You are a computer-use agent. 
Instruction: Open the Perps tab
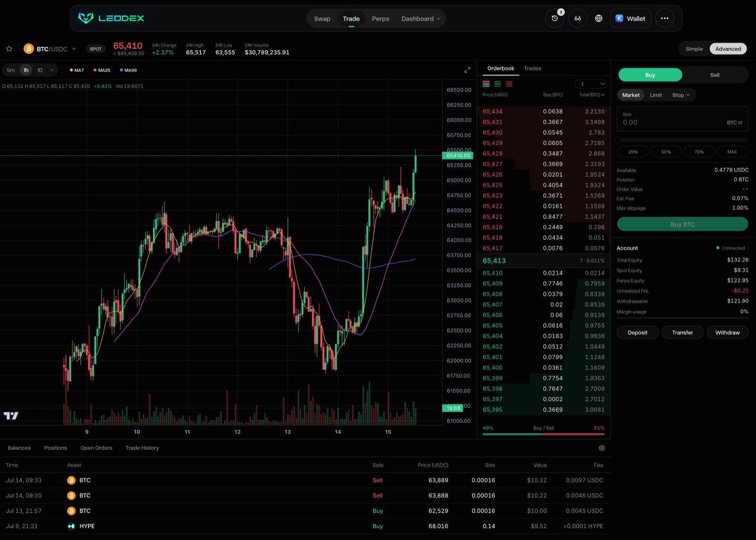(380, 18)
